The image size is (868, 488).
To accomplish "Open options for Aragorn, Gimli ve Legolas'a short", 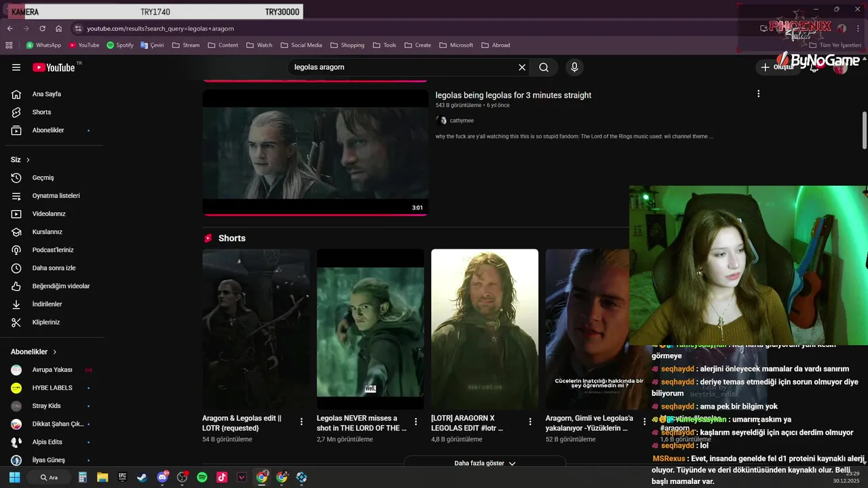I will pyautogui.click(x=645, y=422).
